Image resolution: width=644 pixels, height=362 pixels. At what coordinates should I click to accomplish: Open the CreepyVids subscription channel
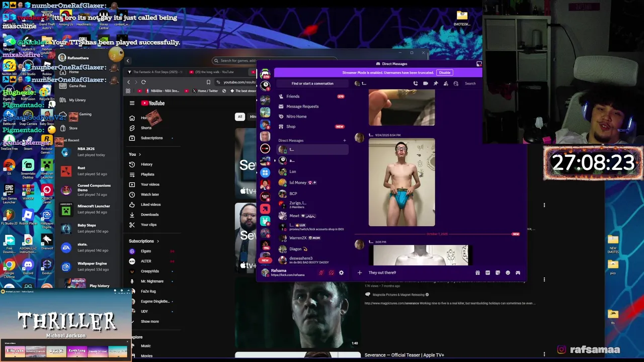tap(149, 271)
